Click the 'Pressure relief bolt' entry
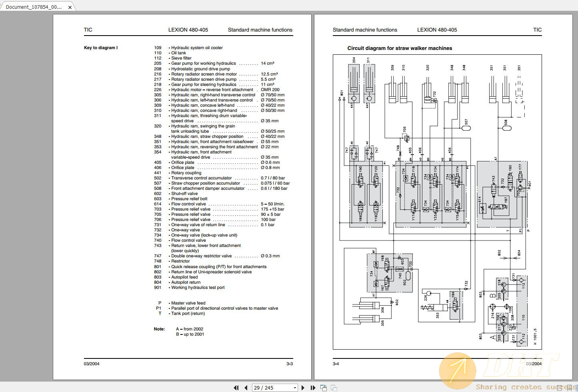This screenshot has width=578, height=392. (189, 199)
